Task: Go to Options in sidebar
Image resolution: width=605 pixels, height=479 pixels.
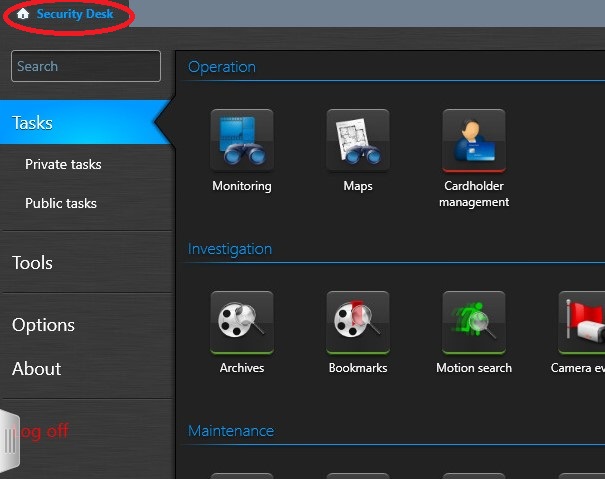Action: [x=43, y=325]
